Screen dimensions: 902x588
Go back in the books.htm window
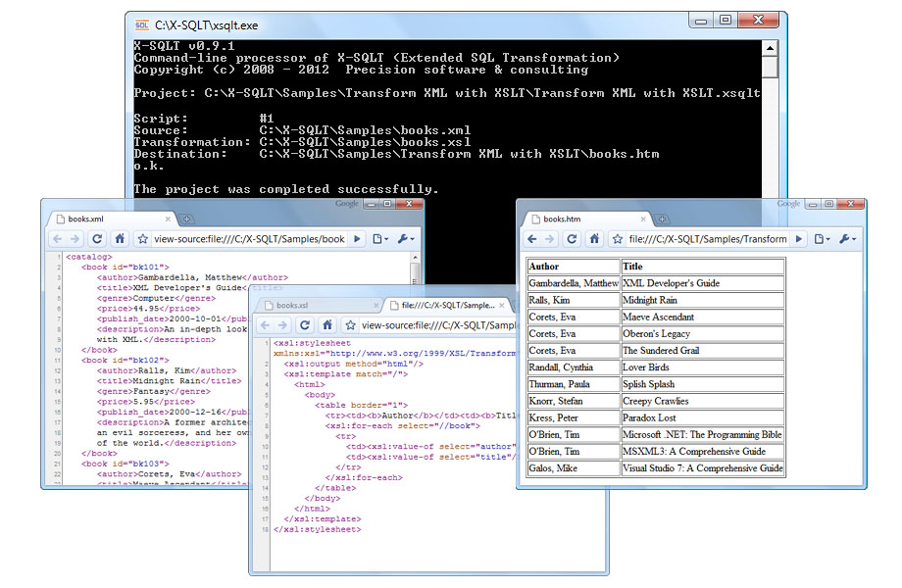coord(532,239)
